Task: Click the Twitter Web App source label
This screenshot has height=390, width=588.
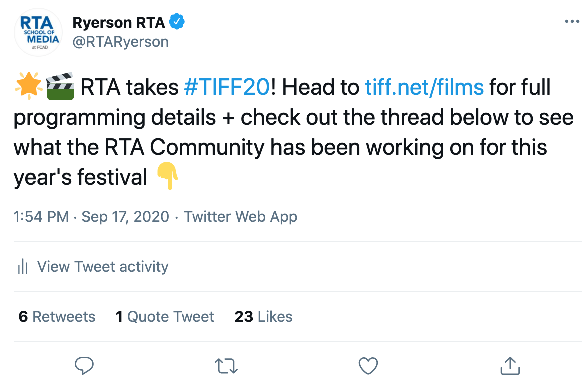Action: (241, 217)
